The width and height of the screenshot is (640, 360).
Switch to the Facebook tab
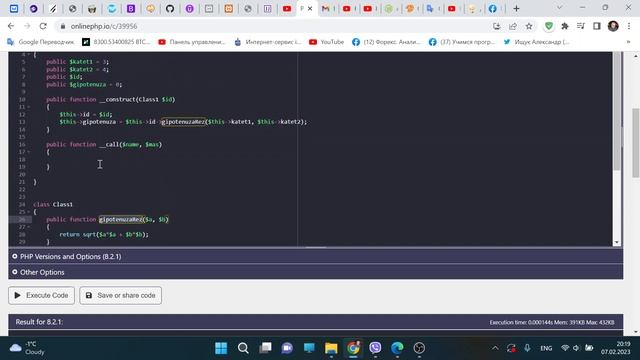tap(493, 9)
